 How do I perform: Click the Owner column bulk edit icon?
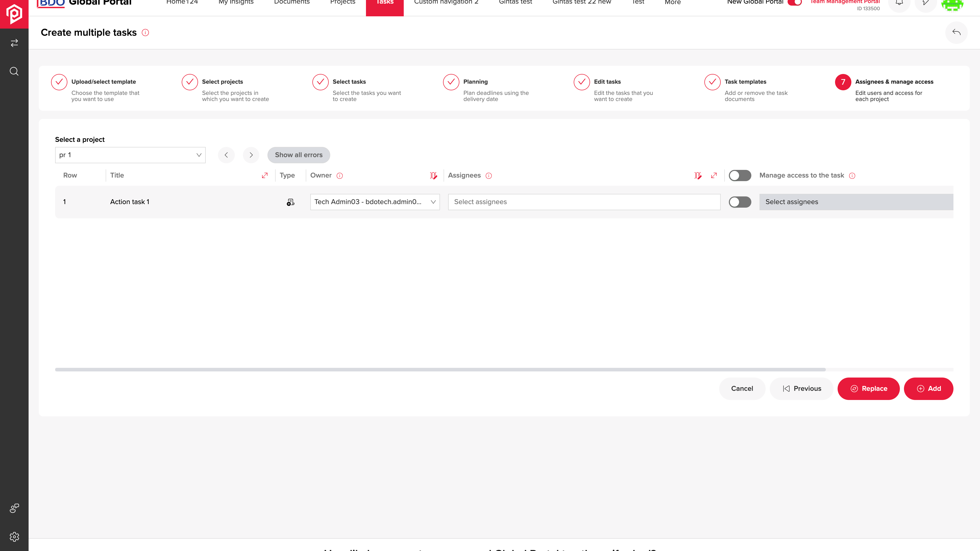click(433, 175)
